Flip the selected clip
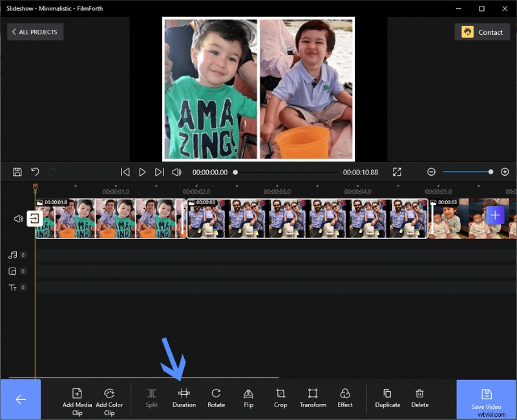 [248, 399]
